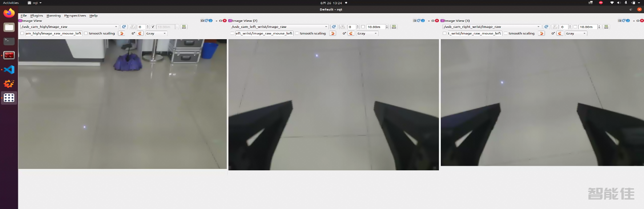The width and height of the screenshot is (644, 209).
Task: Open Gray color scheme dropdown, left wrist view
Action: click(367, 33)
